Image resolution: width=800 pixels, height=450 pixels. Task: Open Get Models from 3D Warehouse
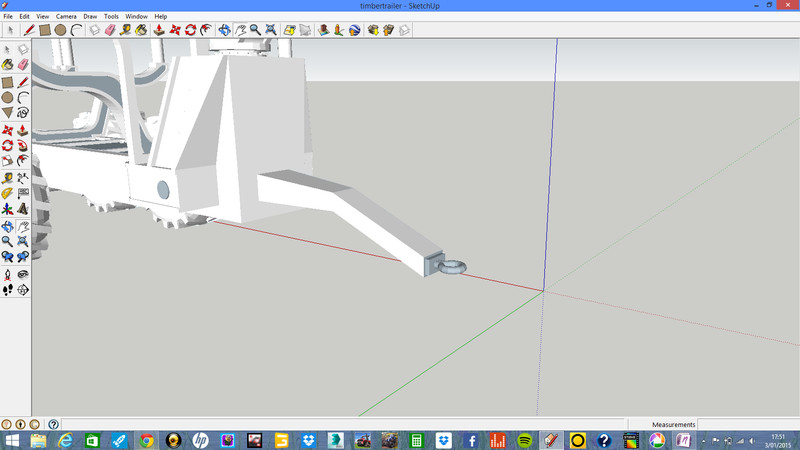point(373,30)
